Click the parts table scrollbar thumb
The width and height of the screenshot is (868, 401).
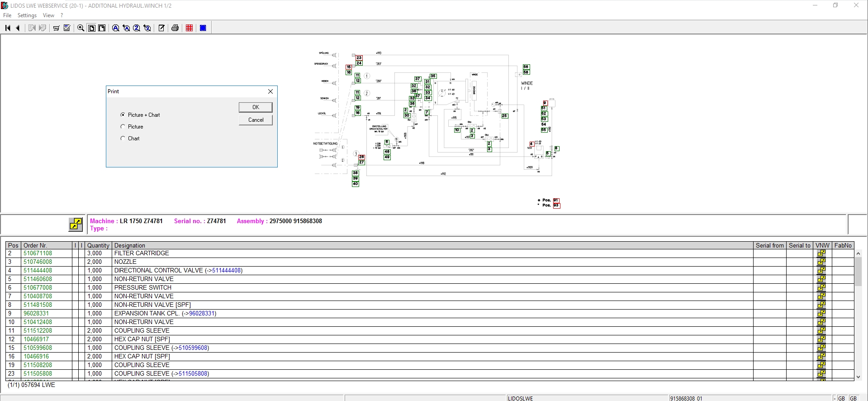point(858,272)
